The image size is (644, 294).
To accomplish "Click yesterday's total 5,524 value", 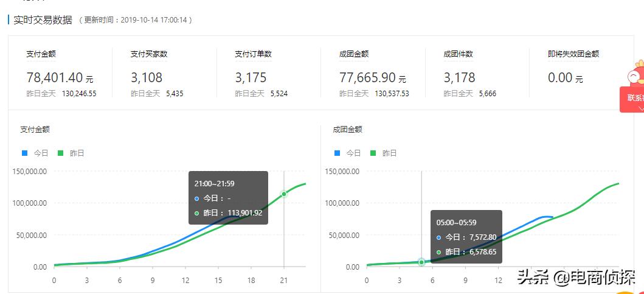I will tap(279, 94).
